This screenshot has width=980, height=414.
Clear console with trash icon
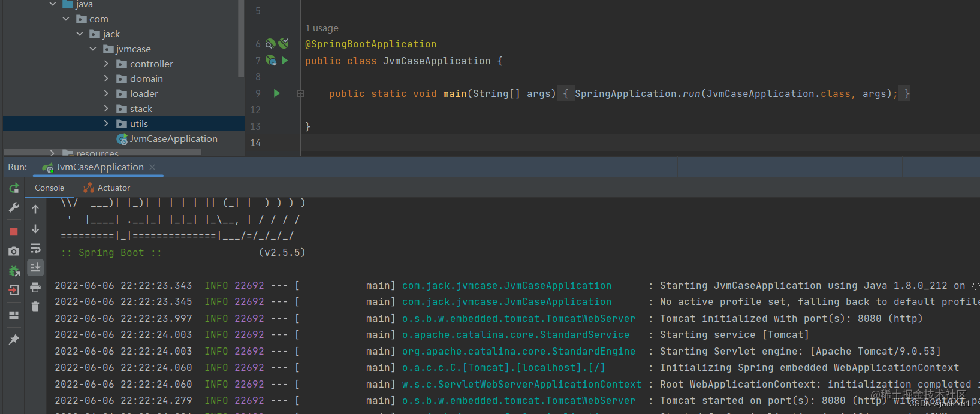pyautogui.click(x=35, y=307)
